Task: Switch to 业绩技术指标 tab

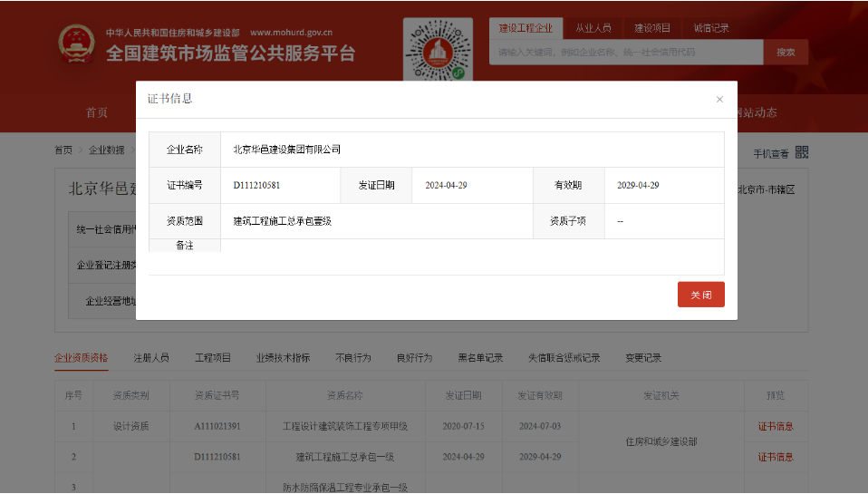Action: (283, 358)
